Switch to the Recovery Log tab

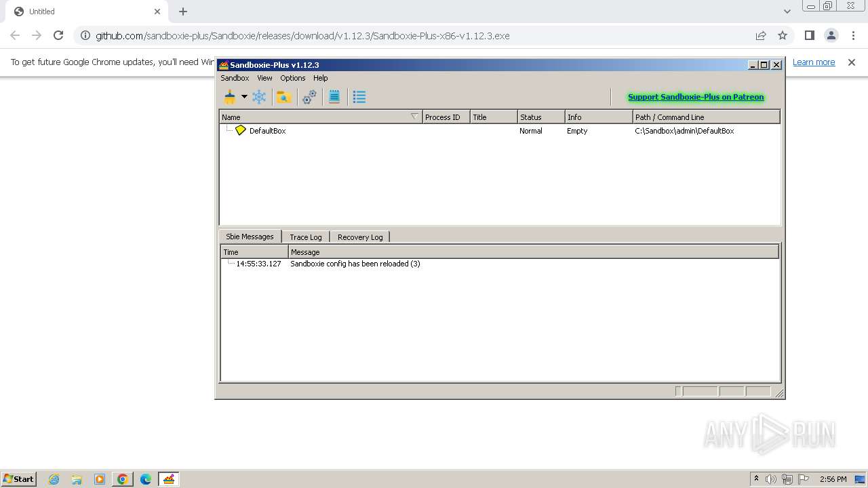tap(360, 237)
